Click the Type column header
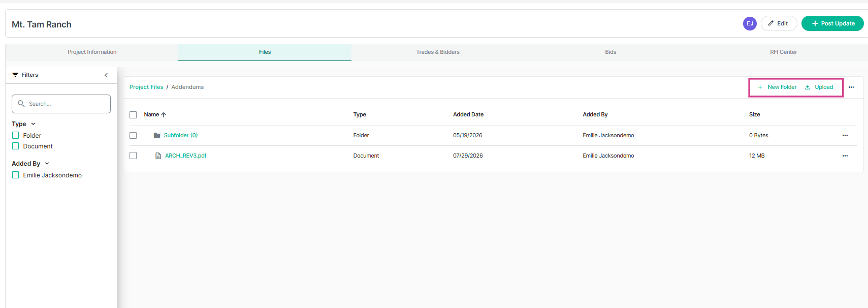868x308 pixels. click(x=360, y=115)
